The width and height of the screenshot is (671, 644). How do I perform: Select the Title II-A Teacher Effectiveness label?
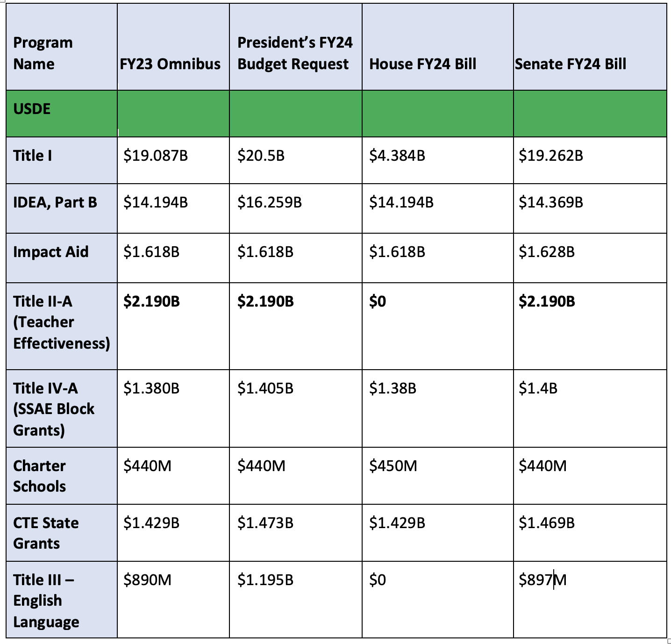62,326
